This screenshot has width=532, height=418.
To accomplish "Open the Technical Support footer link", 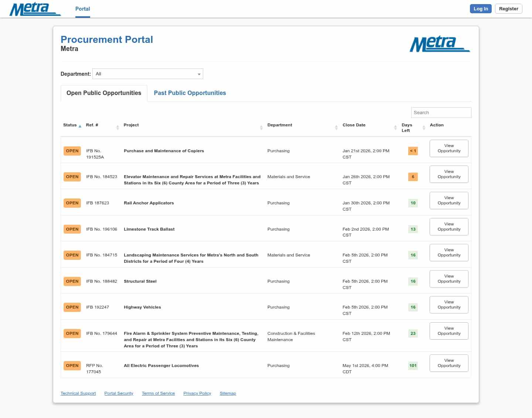I will 78,393.
